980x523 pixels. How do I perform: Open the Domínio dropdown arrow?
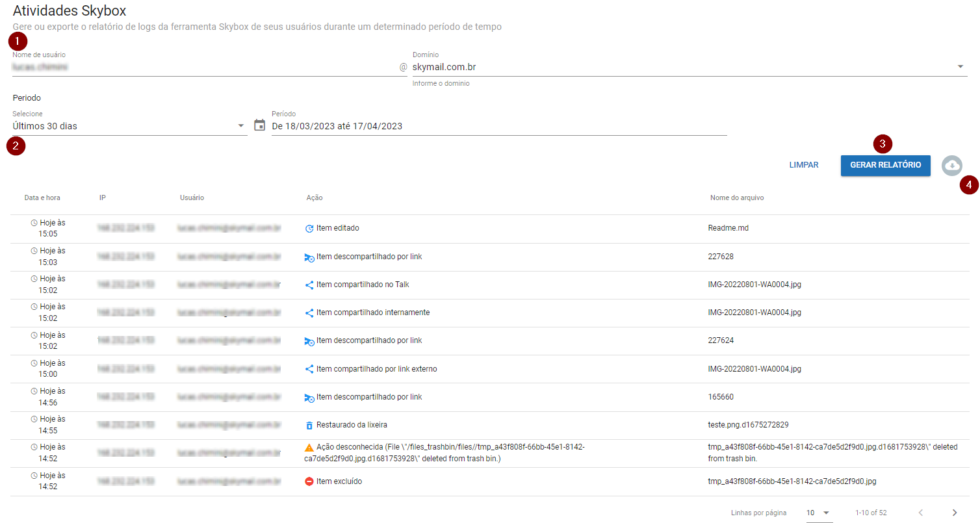(961, 67)
